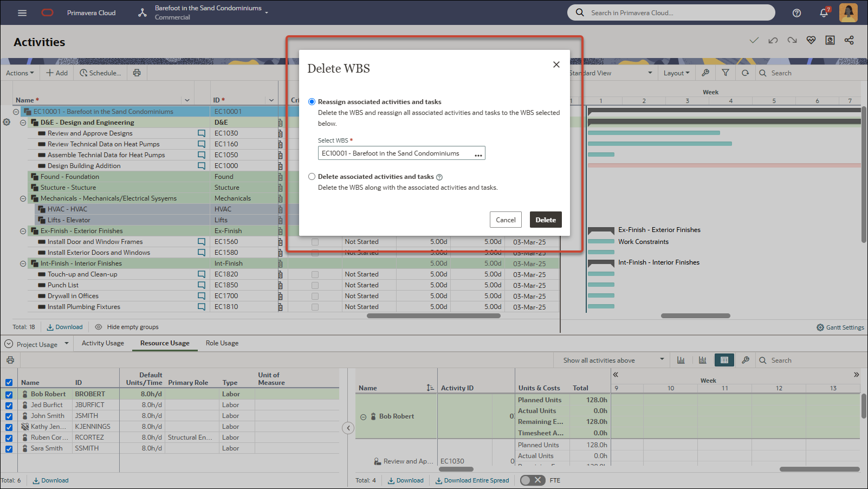Image resolution: width=868 pixels, height=489 pixels.
Task: Click the Gantt horizontal scrollbar
Action: tap(696, 316)
